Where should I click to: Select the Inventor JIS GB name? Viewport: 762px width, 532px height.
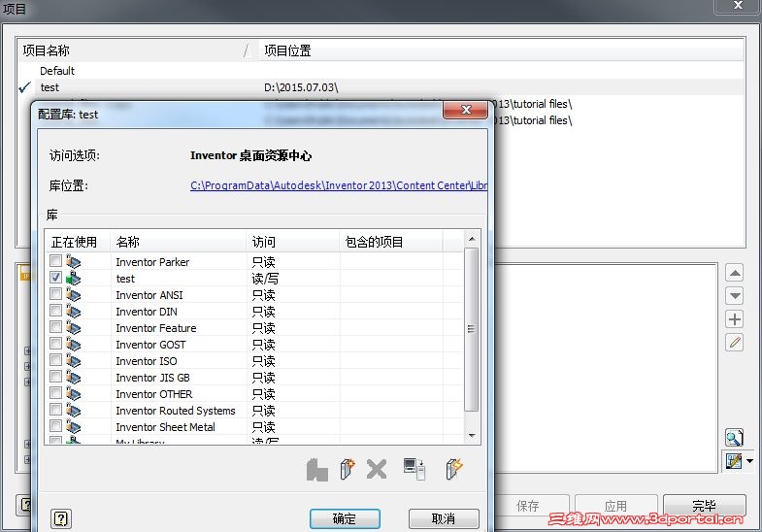[x=152, y=378]
